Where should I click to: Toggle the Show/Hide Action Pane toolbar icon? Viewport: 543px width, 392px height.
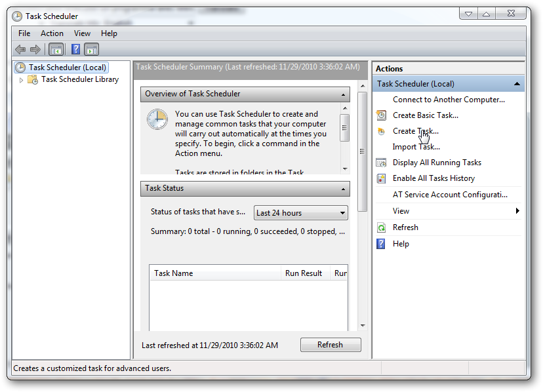tap(92, 50)
